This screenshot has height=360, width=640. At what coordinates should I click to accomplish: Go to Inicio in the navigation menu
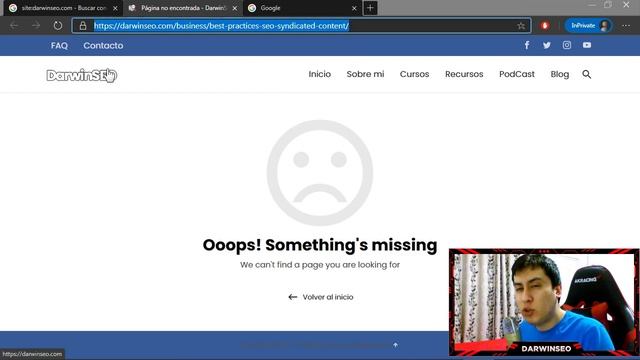pos(320,74)
